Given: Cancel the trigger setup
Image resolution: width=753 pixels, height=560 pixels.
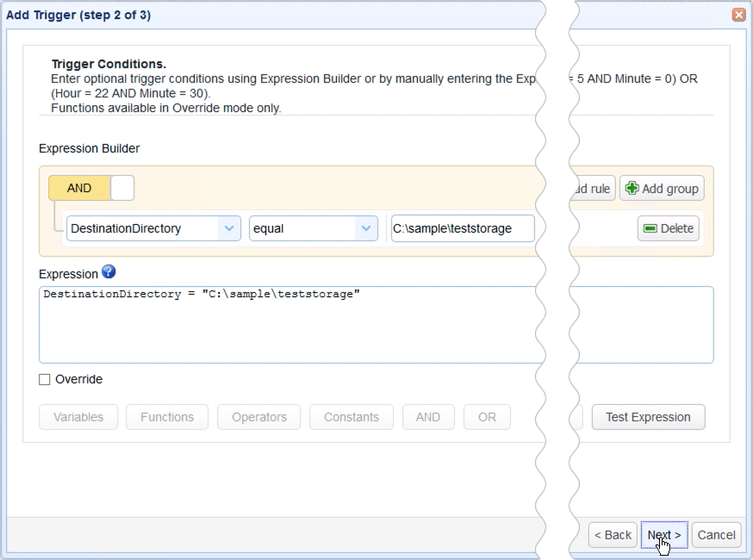Looking at the screenshot, I should (x=716, y=534).
